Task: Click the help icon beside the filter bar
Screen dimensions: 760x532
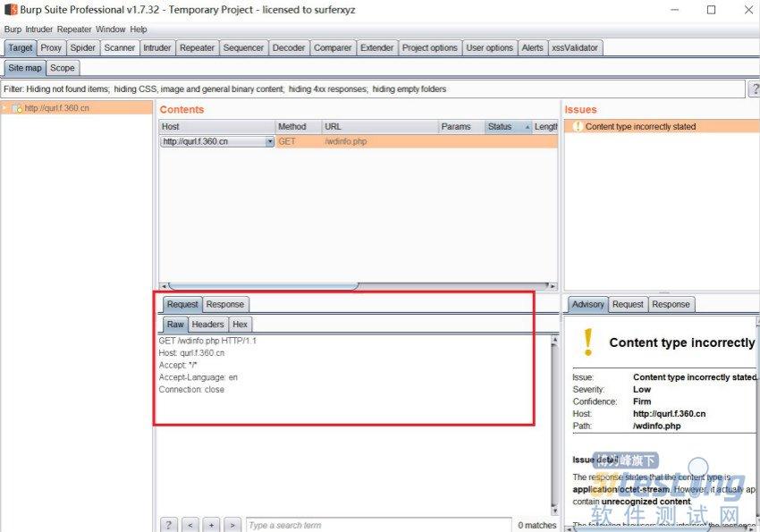Action: pos(754,89)
